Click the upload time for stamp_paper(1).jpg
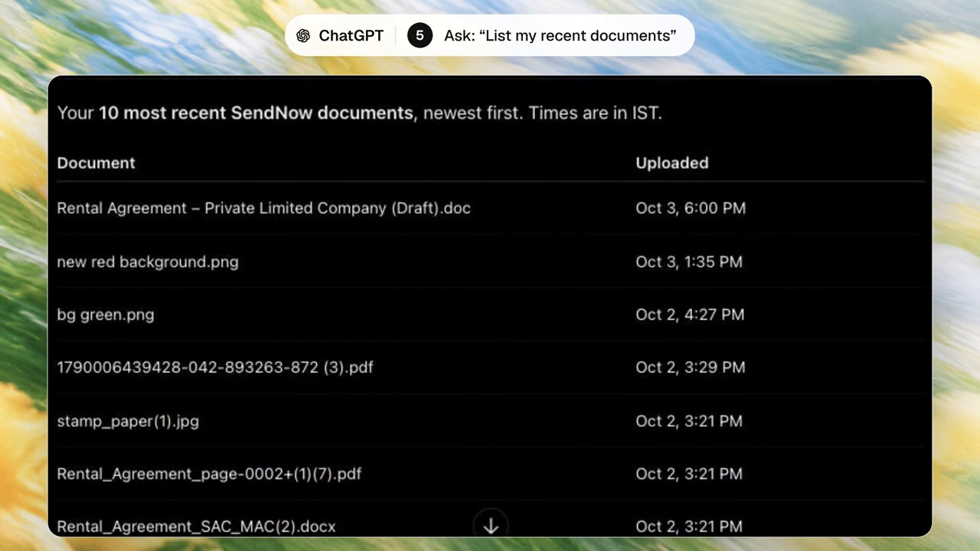 pyautogui.click(x=689, y=421)
